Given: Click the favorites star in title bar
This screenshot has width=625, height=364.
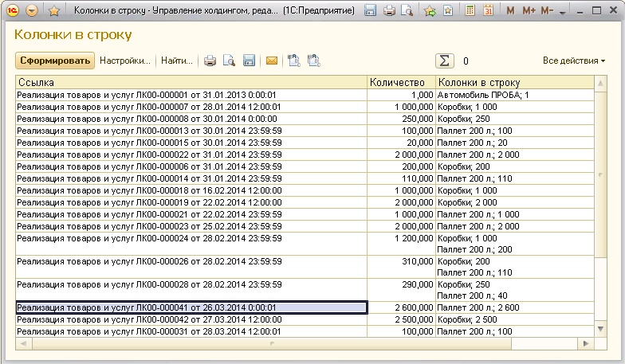Looking at the screenshot, I should 54,11.
